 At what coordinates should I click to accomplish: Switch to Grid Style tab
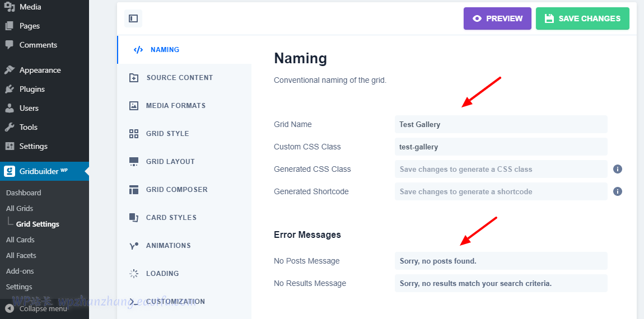point(184,133)
